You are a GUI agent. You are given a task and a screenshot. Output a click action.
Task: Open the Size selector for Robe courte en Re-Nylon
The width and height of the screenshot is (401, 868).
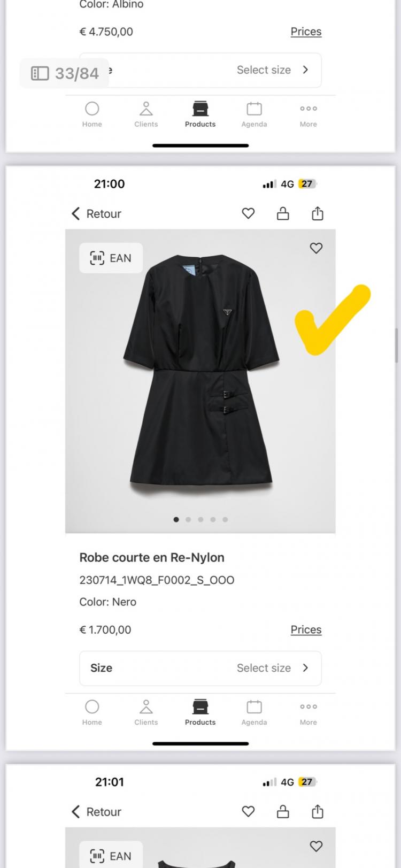pos(200,668)
